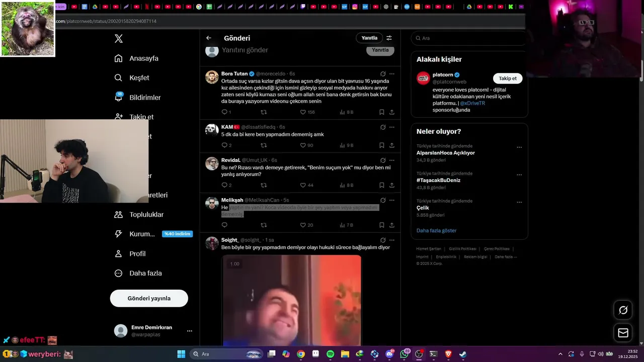Viewport: 644px width, 362px height.
Task: Open the floating Grok button
Action: [623, 310]
